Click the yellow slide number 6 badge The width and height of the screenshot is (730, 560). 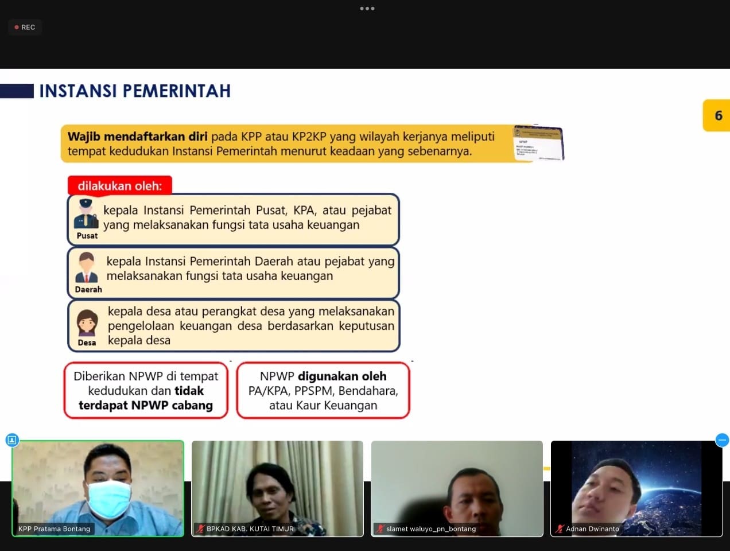coord(717,115)
